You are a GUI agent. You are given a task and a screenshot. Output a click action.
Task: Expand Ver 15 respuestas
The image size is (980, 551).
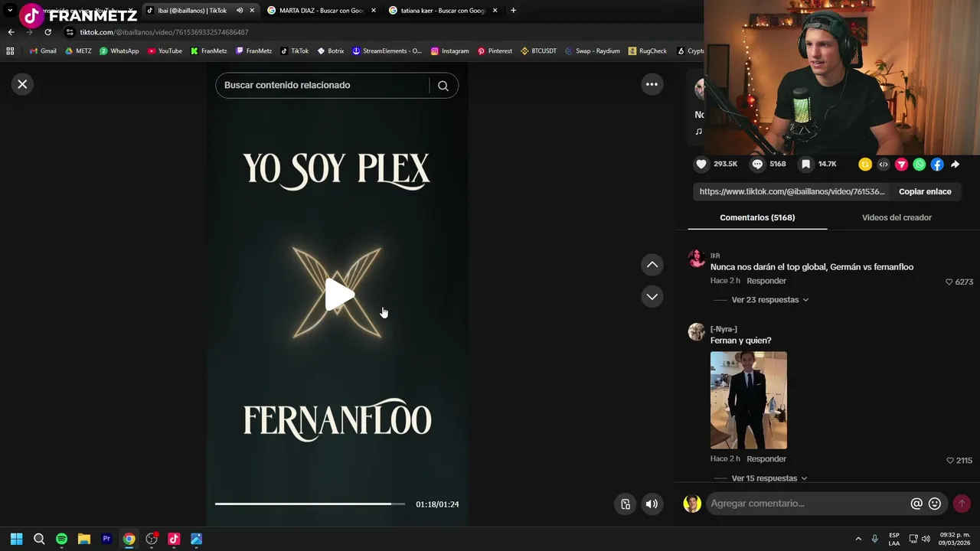(x=769, y=478)
